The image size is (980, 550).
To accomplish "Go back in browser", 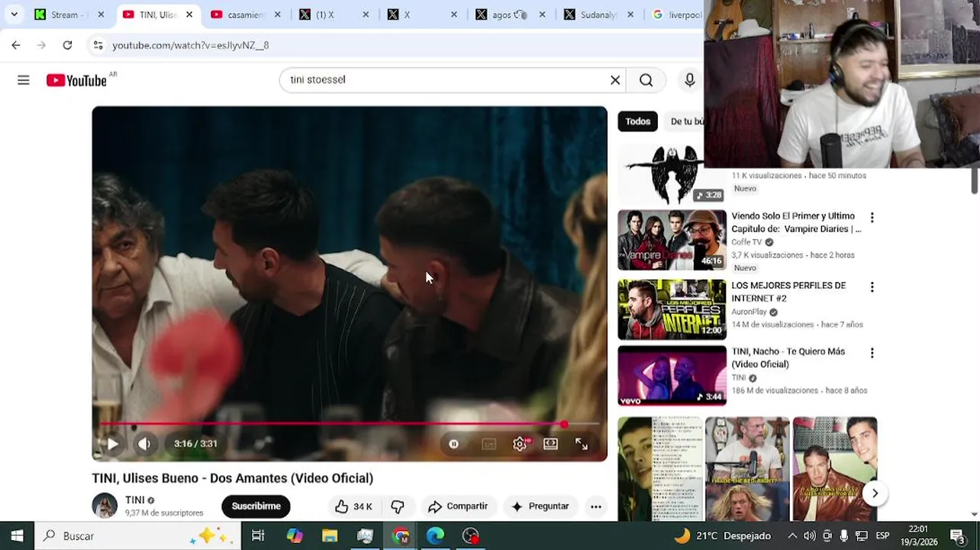I will click(16, 45).
